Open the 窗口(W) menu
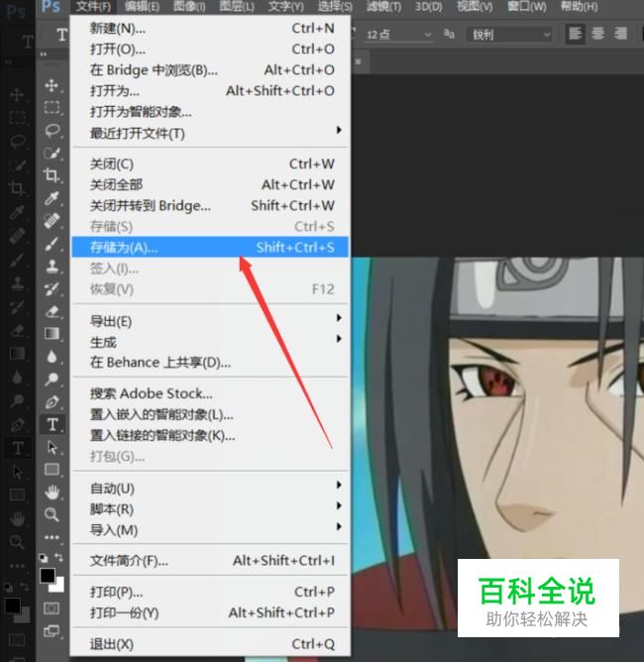 tap(527, 7)
